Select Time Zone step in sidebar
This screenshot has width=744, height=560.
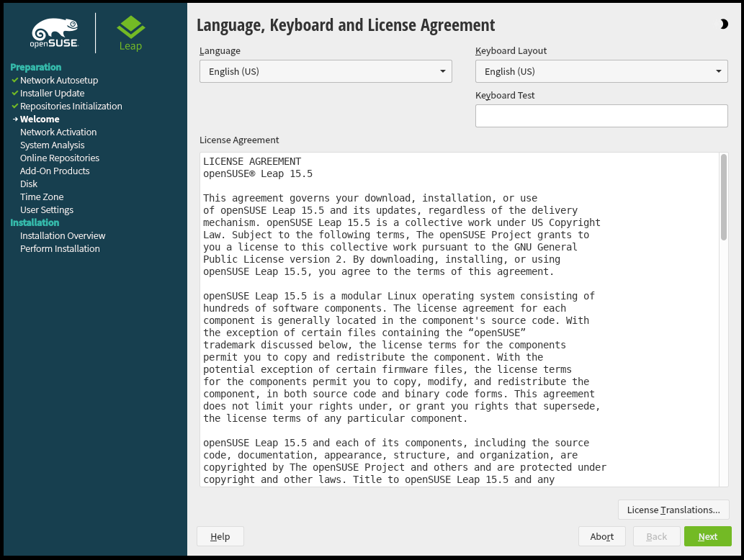pyautogui.click(x=42, y=197)
